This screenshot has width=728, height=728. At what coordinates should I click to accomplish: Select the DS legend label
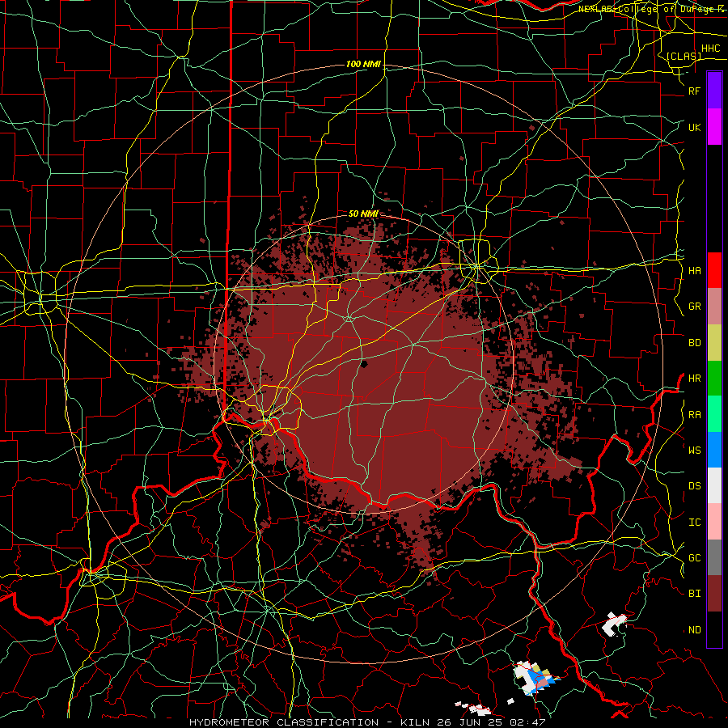(x=695, y=486)
